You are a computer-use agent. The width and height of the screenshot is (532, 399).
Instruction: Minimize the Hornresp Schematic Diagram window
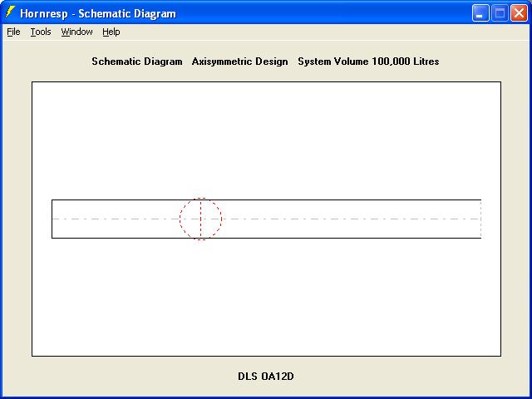click(x=480, y=13)
